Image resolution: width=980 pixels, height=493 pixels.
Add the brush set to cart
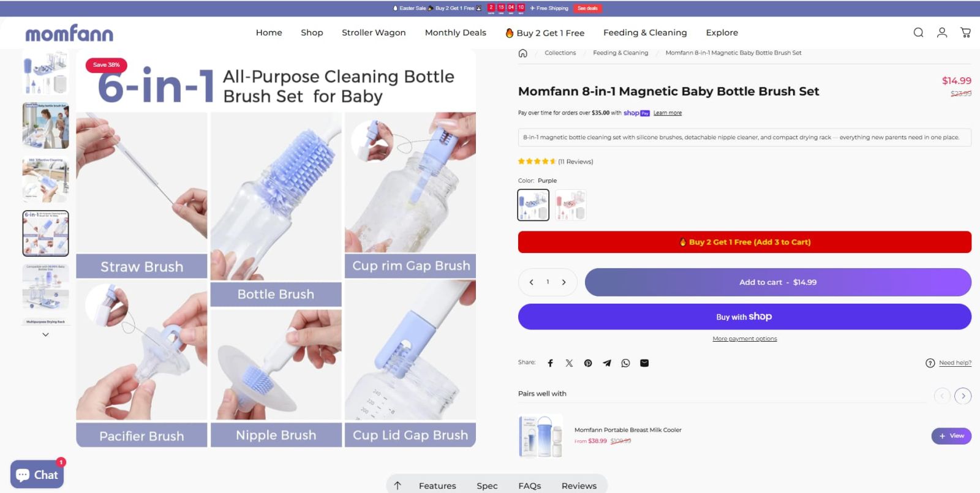777,282
